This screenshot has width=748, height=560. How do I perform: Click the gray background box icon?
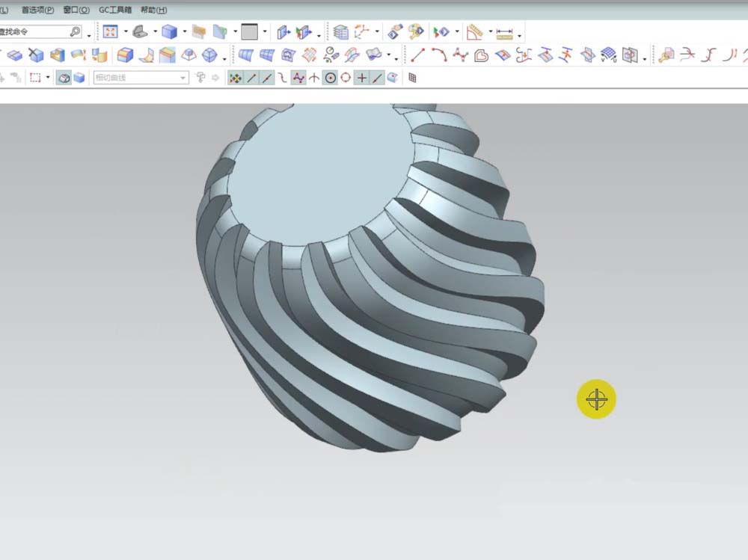[250, 32]
